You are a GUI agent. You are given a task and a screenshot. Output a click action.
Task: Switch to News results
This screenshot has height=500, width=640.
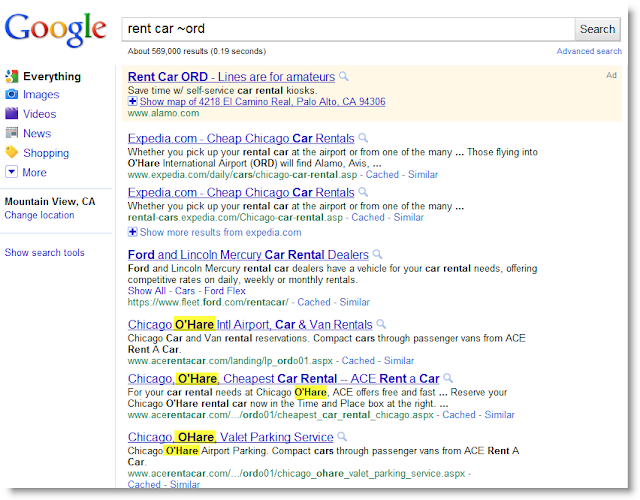pyautogui.click(x=37, y=133)
